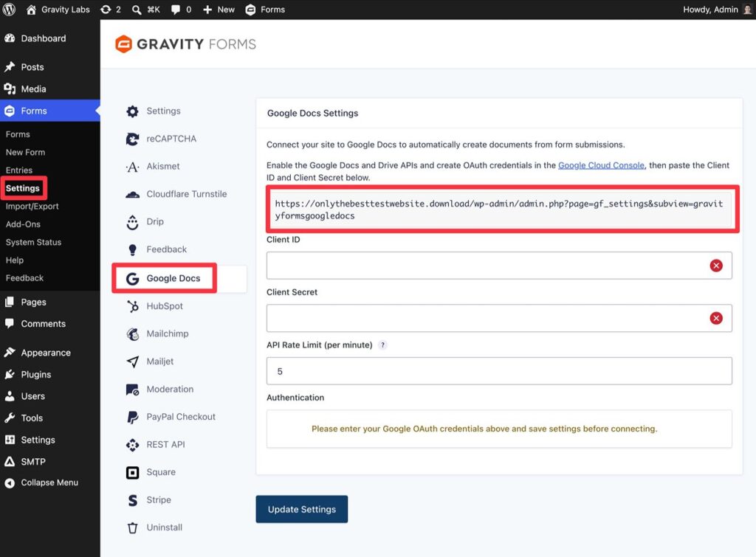Click the Moderation icon
This screenshot has height=557, width=756.
[132, 390]
